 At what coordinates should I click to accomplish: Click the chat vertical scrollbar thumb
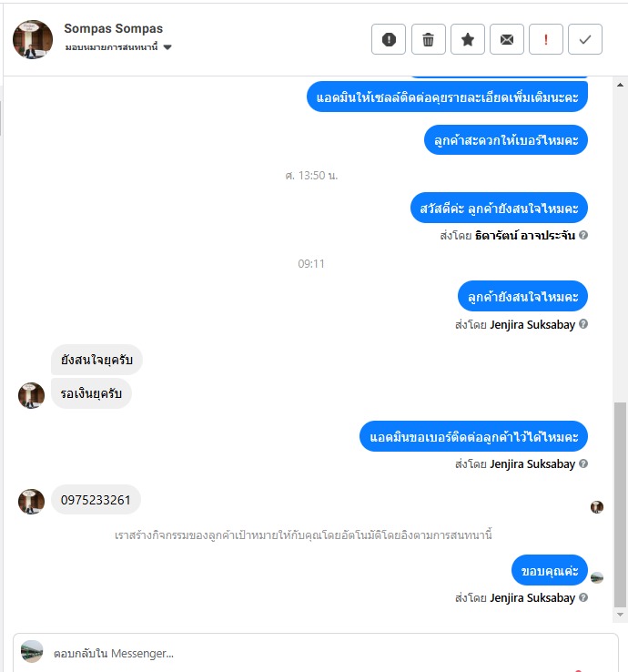[x=620, y=504]
